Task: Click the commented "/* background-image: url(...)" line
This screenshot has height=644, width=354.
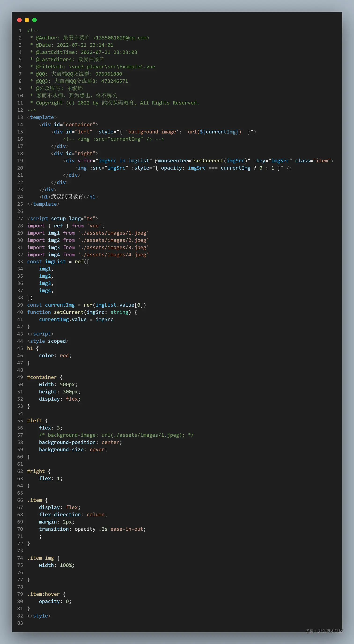Action: [x=116, y=435]
